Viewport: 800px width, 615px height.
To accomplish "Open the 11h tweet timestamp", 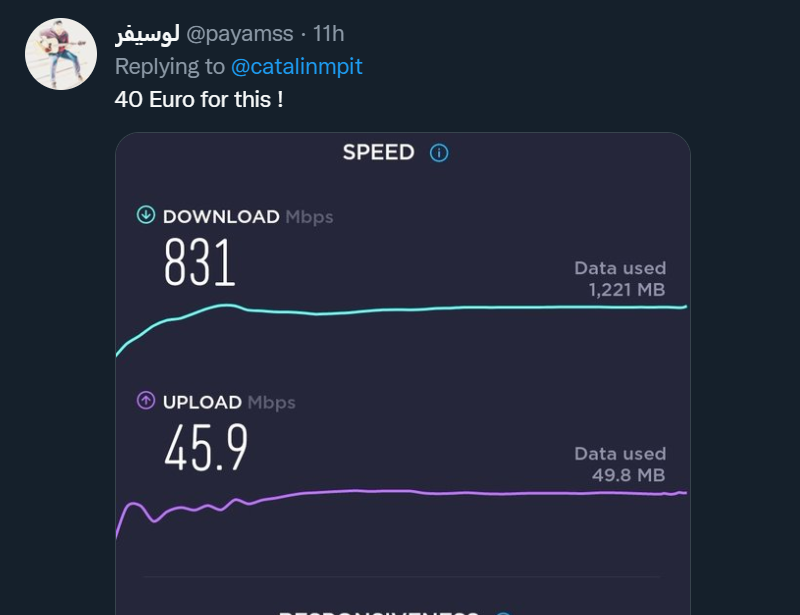I will pyautogui.click(x=328, y=34).
